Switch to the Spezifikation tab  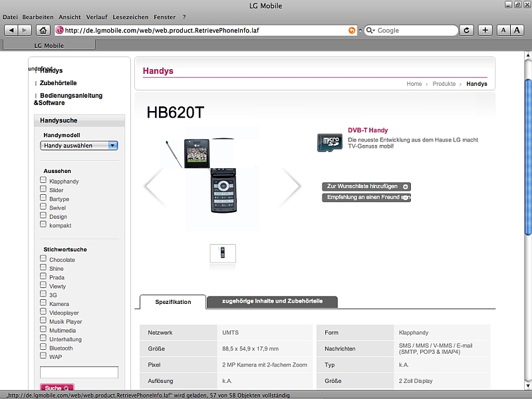[173, 302]
